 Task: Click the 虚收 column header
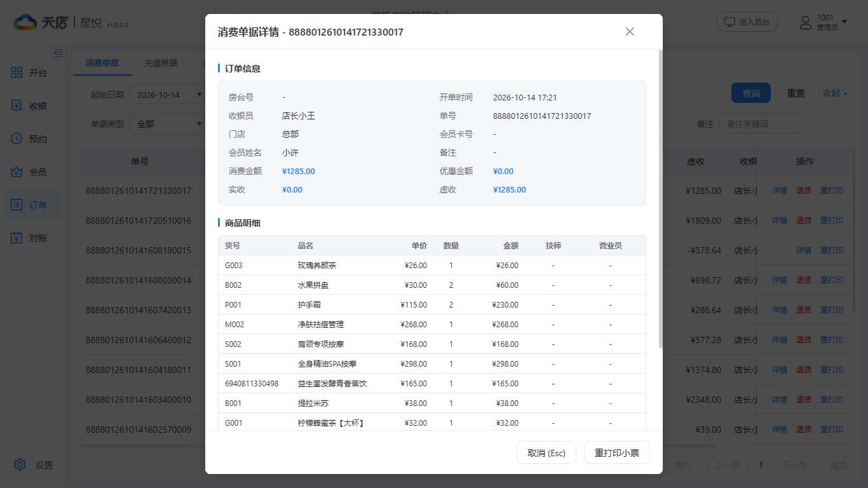(696, 161)
